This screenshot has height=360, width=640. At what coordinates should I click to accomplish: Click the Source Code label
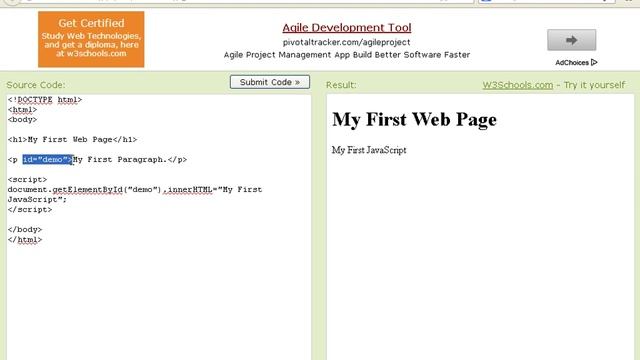pos(36,85)
